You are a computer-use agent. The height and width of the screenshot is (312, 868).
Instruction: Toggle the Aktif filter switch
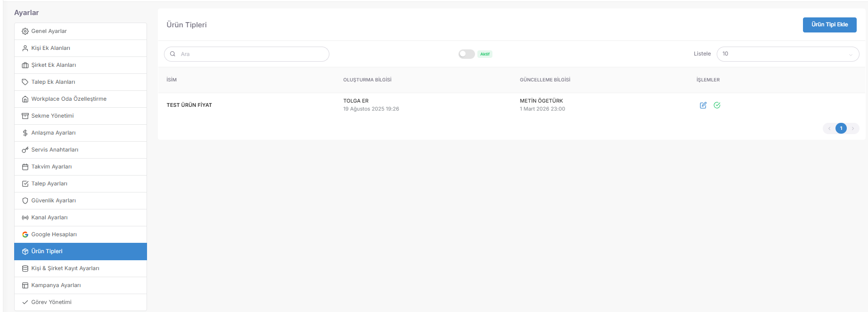(467, 54)
